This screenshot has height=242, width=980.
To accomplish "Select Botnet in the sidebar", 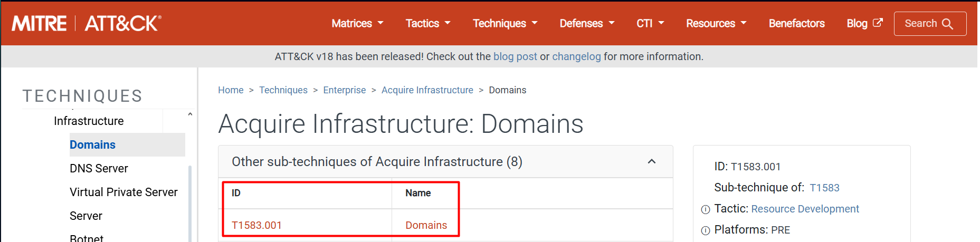I will [87, 238].
